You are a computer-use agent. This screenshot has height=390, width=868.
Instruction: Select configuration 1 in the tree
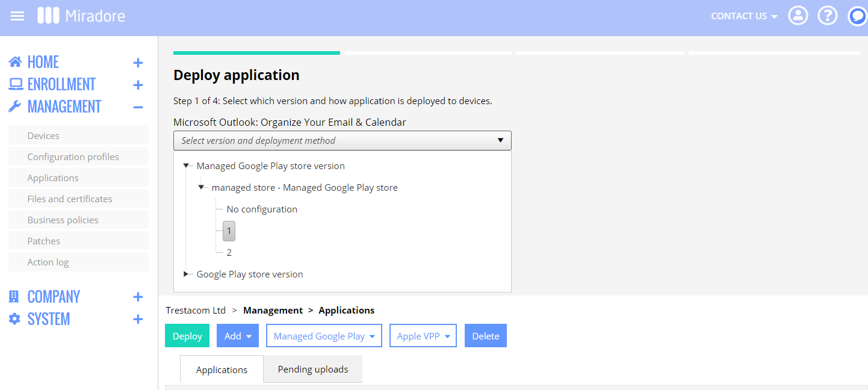click(229, 231)
